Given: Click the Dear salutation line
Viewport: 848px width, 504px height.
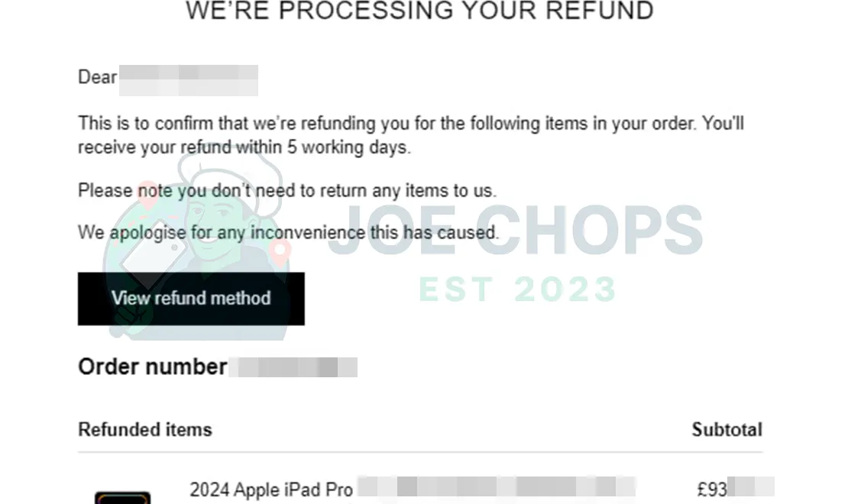Looking at the screenshot, I should 96,77.
